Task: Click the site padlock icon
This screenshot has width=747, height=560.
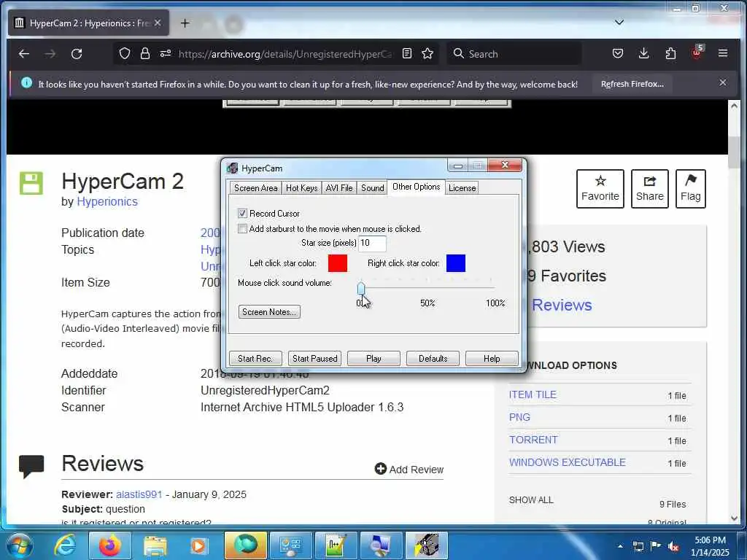Action: pos(145,54)
